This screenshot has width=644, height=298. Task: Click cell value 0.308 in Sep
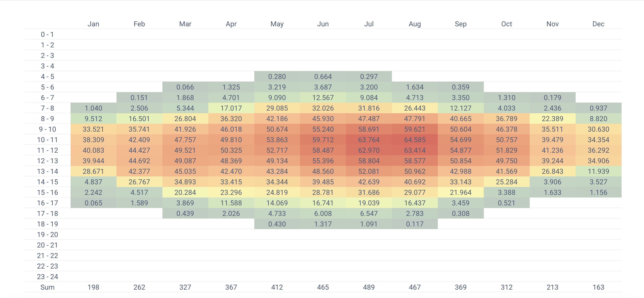tap(461, 214)
